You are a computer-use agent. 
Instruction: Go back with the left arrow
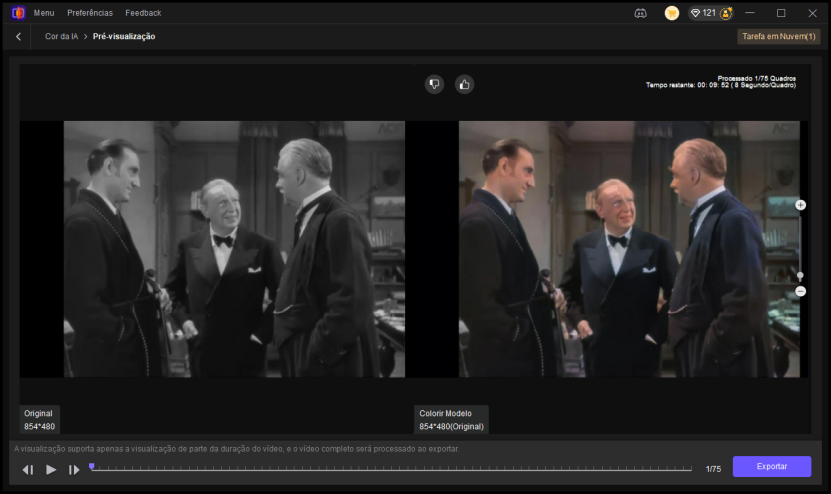pyautogui.click(x=19, y=37)
